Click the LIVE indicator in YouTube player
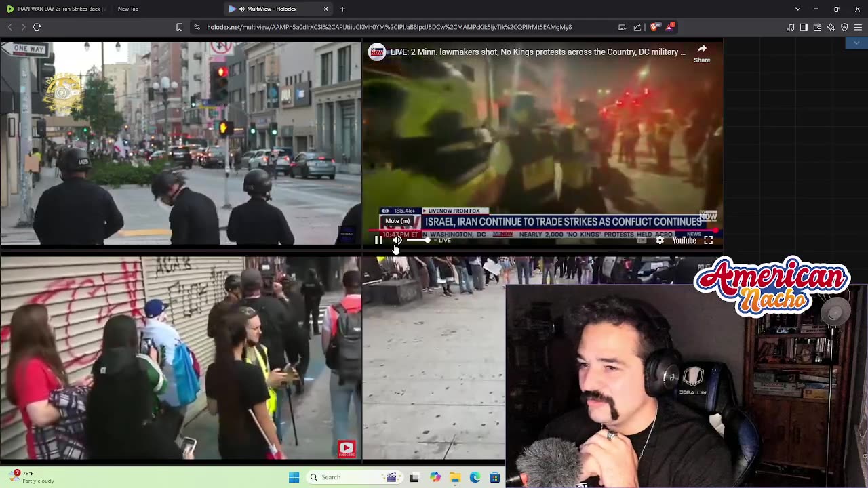Image resolution: width=868 pixels, height=488 pixels. [x=442, y=240]
